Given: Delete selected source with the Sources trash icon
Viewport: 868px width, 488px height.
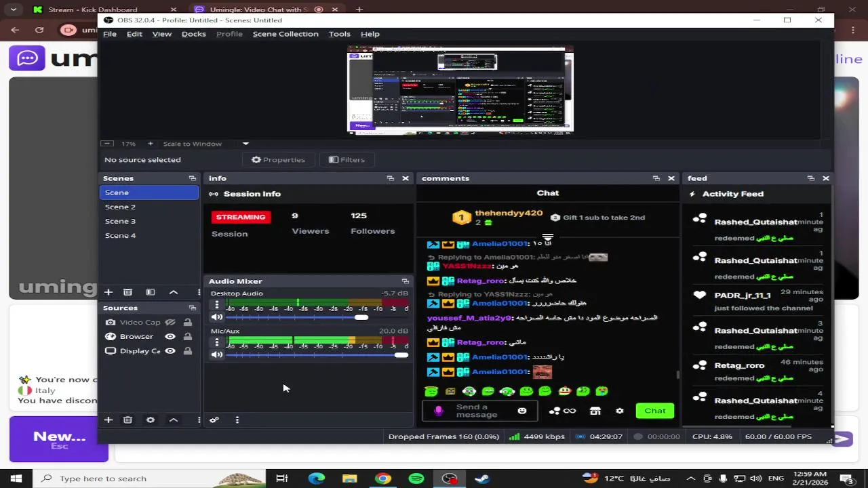Looking at the screenshot, I should [x=127, y=420].
